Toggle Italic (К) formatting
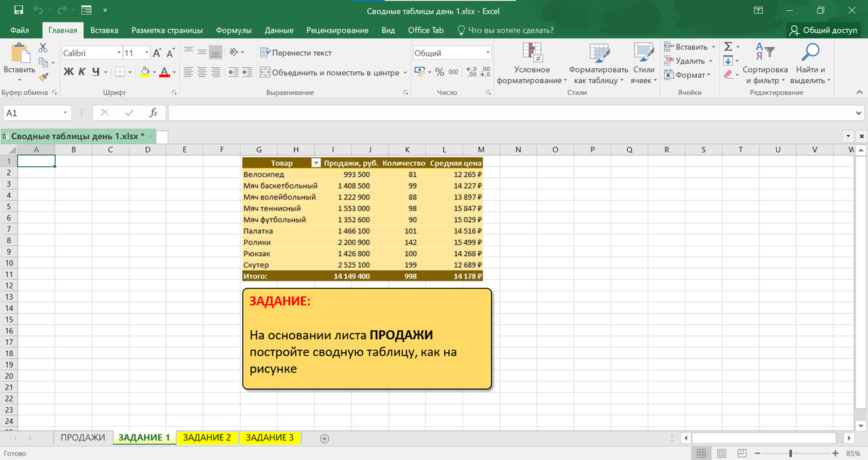This screenshot has height=460, width=868. click(x=82, y=72)
